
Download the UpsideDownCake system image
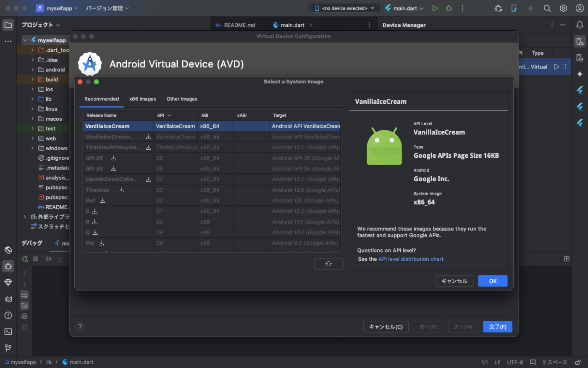[x=149, y=179]
